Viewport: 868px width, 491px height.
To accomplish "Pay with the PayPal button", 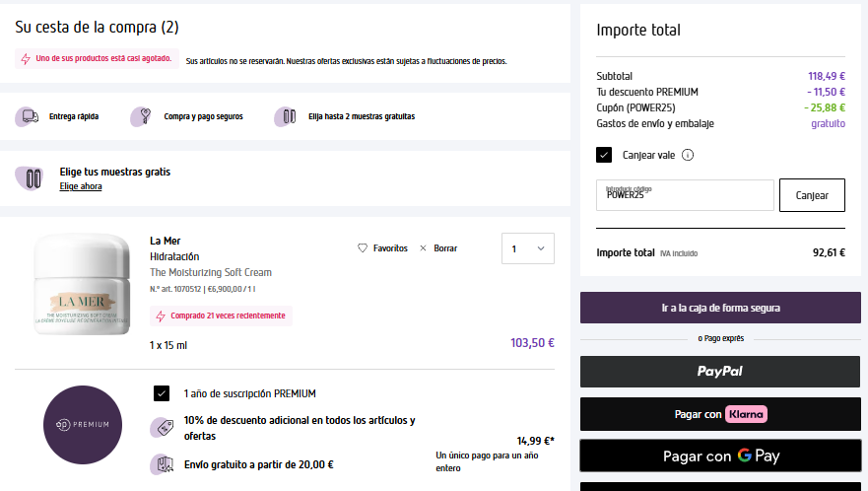I will pyautogui.click(x=721, y=372).
